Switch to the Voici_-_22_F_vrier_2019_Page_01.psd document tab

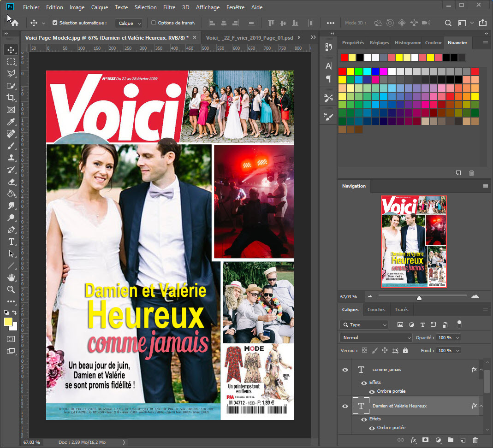coord(249,38)
